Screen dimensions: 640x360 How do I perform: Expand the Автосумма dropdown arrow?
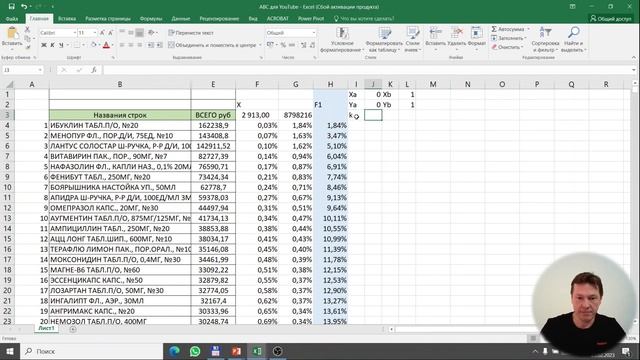click(x=528, y=29)
